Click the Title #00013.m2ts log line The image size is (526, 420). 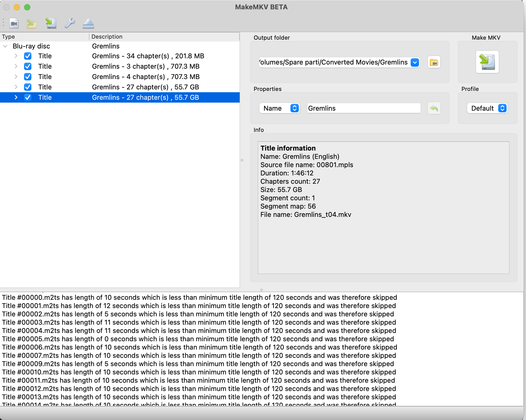(199, 397)
